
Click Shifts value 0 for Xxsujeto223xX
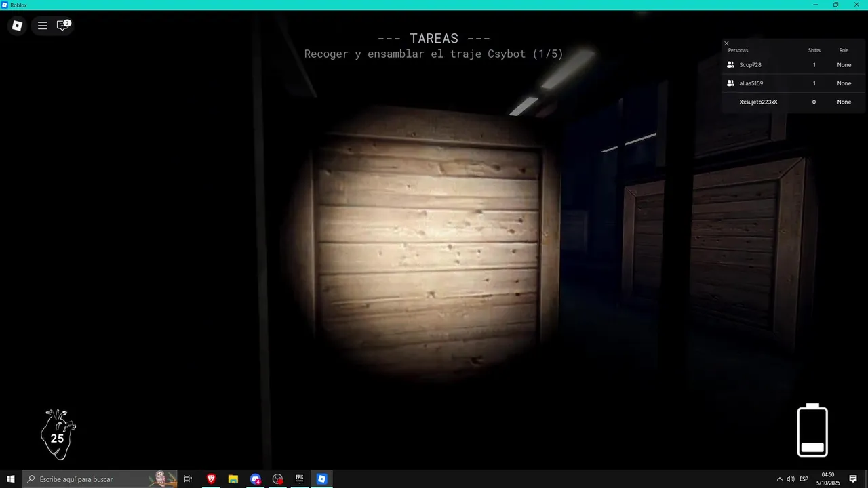coord(814,102)
